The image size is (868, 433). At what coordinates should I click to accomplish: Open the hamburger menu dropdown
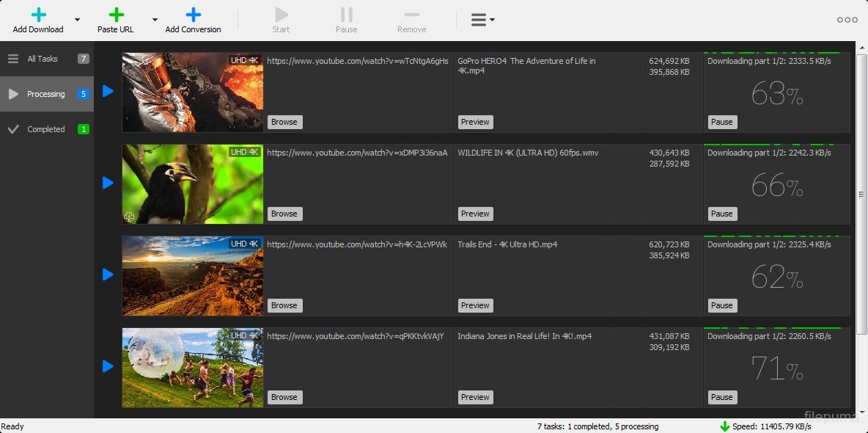pyautogui.click(x=482, y=20)
